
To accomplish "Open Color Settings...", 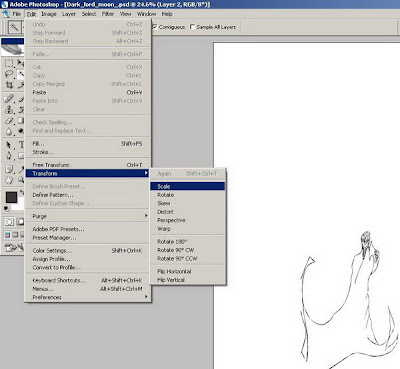I will coord(87,250).
